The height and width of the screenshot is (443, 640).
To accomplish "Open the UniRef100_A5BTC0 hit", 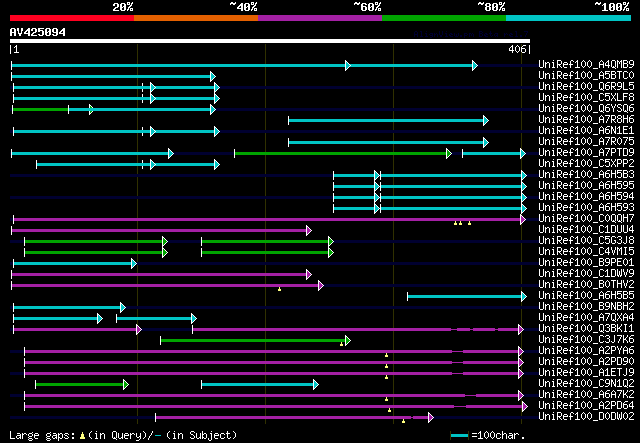I will point(586,75).
